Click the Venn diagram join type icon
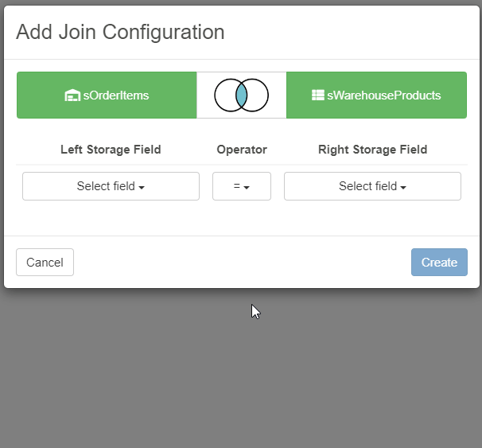 pyautogui.click(x=241, y=95)
